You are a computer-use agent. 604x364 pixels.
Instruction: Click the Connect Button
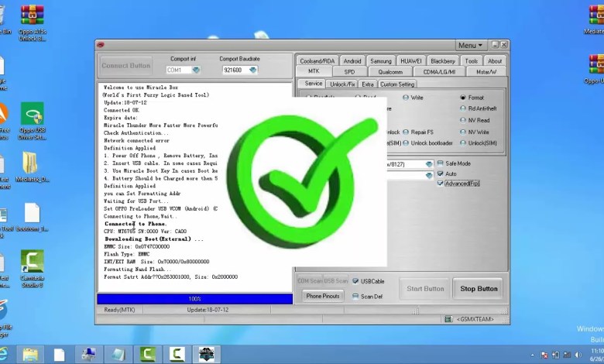[x=126, y=66]
